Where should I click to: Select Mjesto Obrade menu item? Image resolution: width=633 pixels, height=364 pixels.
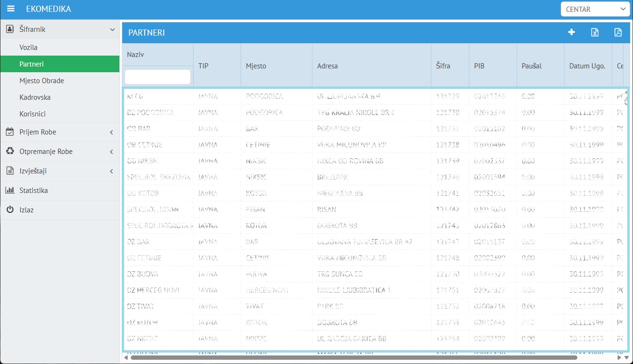[41, 81]
